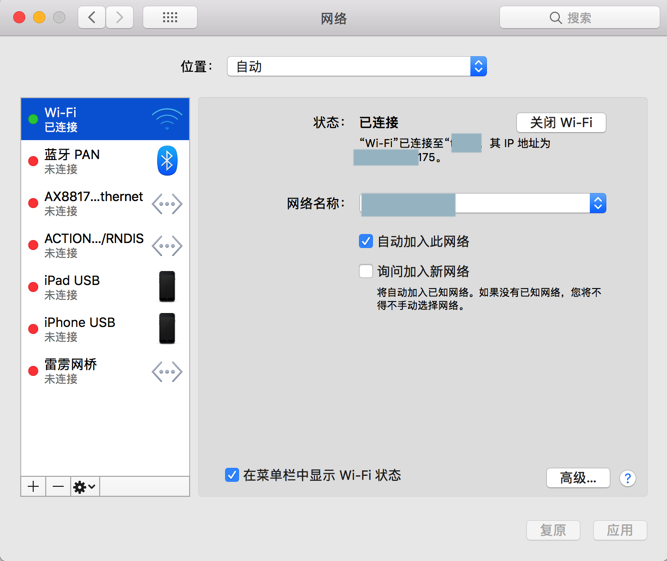Go forward with the right arrow button
The width and height of the screenshot is (667, 561).
tap(120, 17)
